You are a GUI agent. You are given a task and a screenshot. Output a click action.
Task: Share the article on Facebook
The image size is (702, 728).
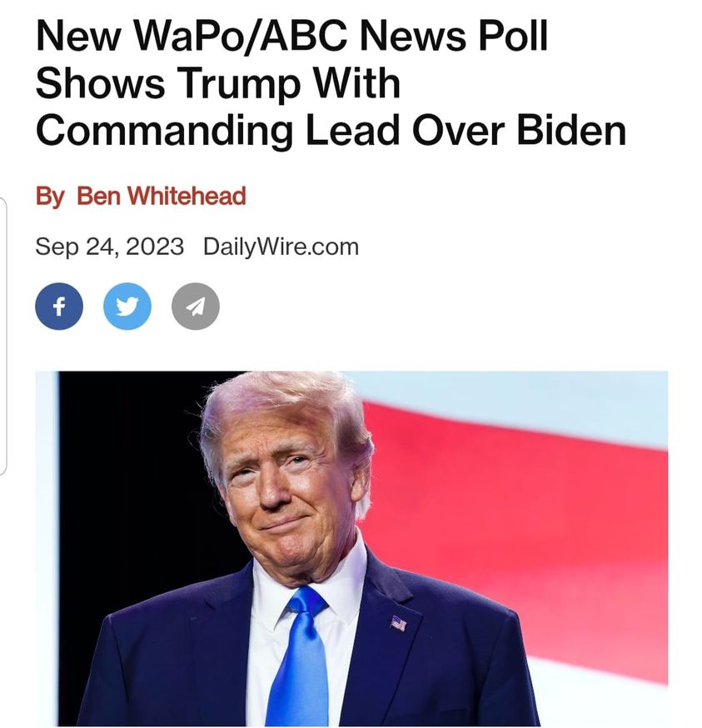59,307
